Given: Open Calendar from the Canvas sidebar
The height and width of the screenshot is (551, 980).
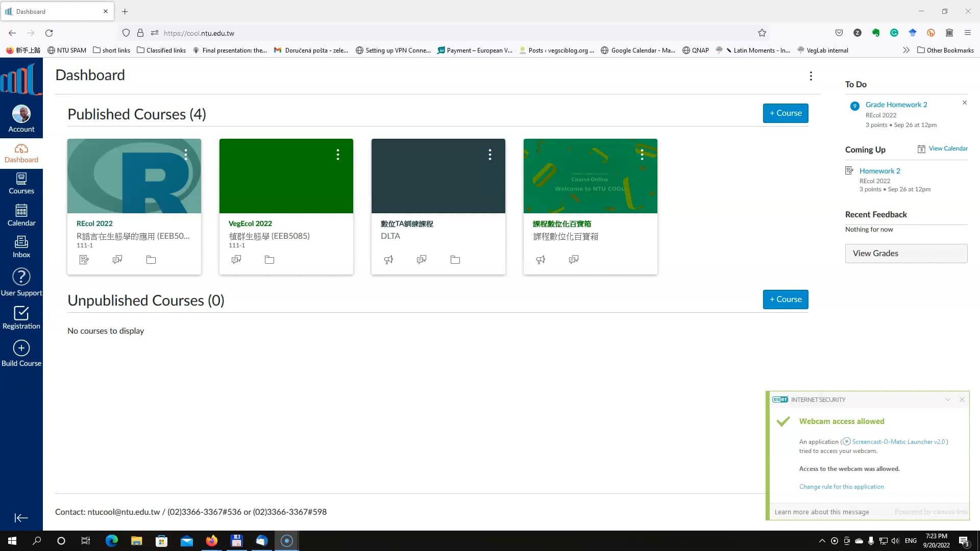Looking at the screenshot, I should point(21,214).
